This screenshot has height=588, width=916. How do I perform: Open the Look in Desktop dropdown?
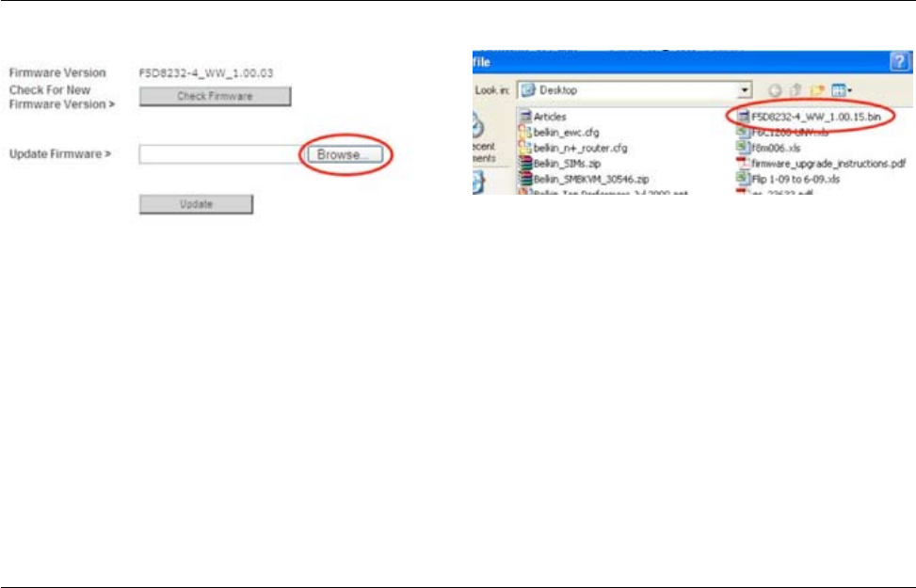click(x=745, y=90)
